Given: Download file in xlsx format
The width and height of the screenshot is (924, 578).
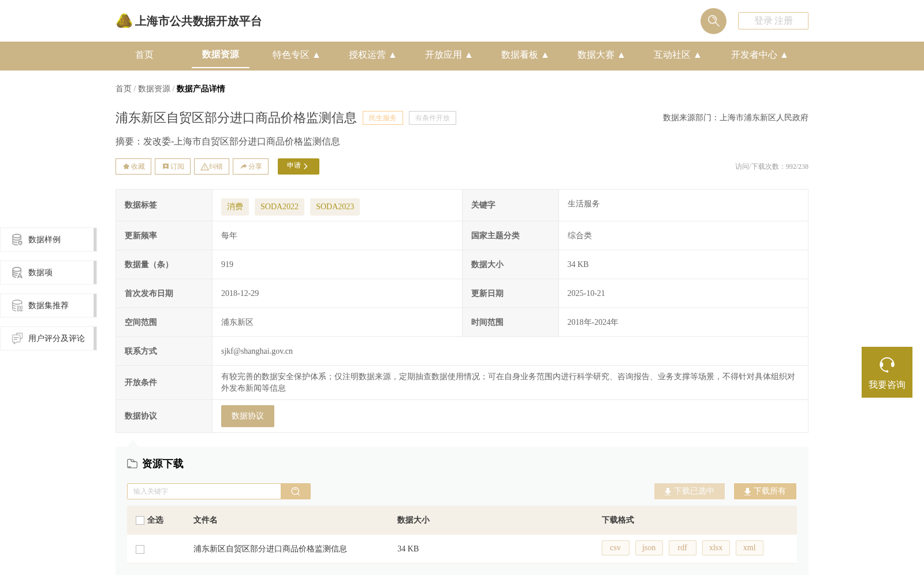Looking at the screenshot, I should tap(716, 548).
